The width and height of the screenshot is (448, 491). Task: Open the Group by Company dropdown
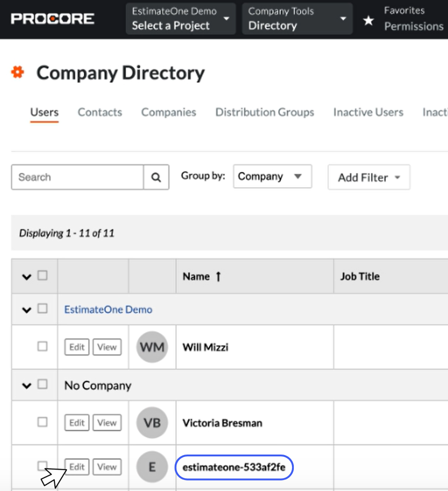272,176
